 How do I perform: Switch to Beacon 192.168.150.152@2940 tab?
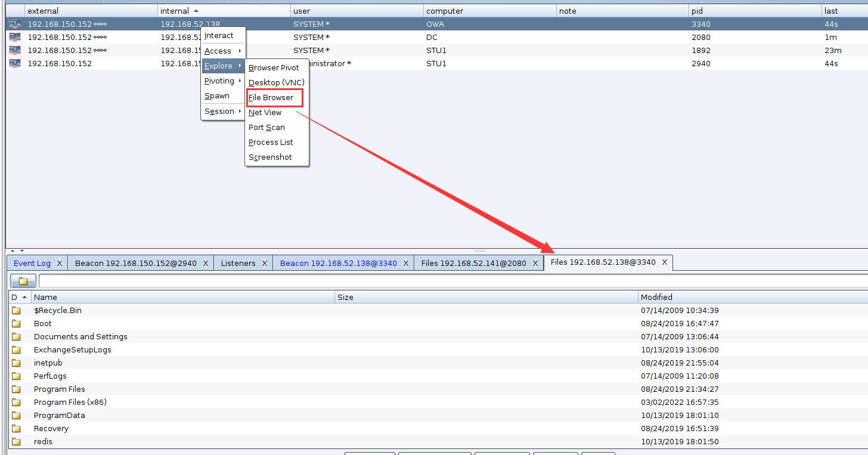tap(136, 263)
